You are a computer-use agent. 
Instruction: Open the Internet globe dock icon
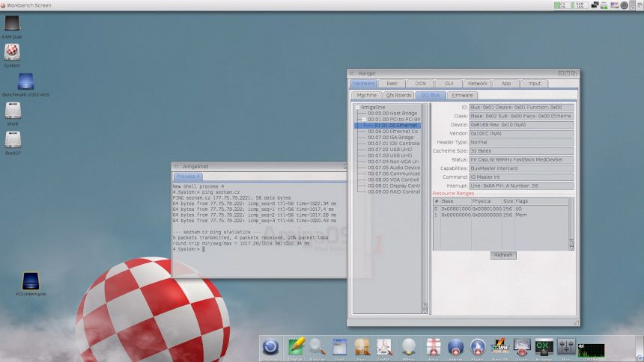(455, 347)
